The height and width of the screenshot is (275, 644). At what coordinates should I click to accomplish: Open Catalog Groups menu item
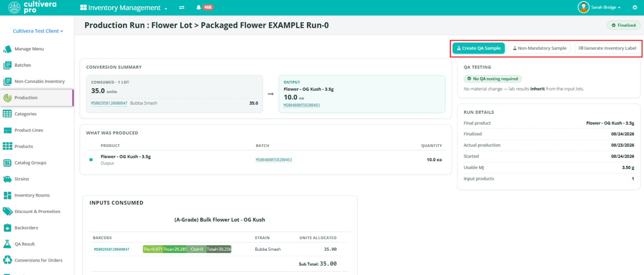tap(30, 163)
